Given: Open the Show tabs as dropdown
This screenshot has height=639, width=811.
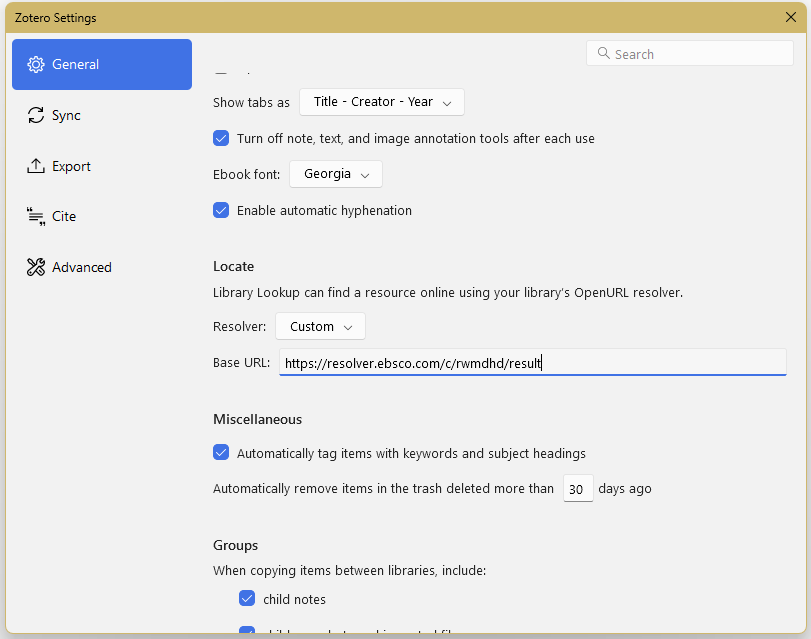Looking at the screenshot, I should tap(381, 101).
